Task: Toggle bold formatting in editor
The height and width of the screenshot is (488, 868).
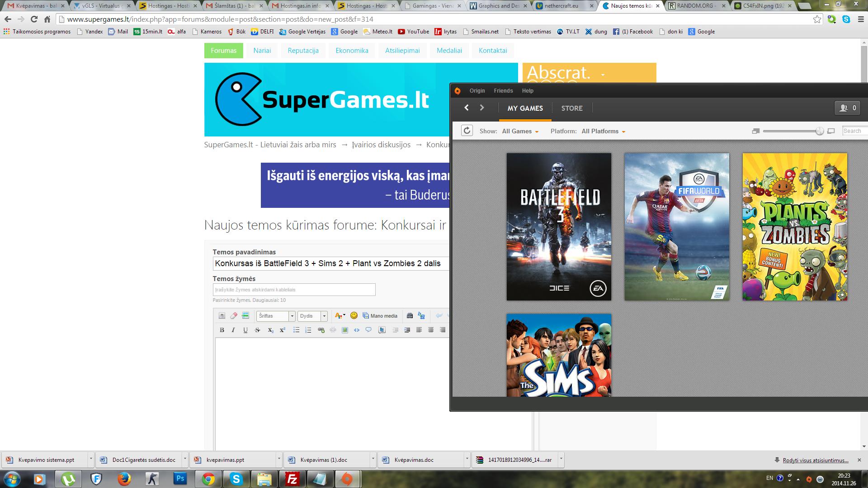Action: point(222,330)
